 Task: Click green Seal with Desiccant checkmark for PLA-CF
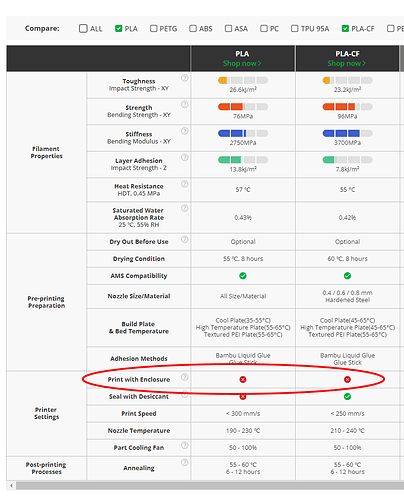pos(347,397)
